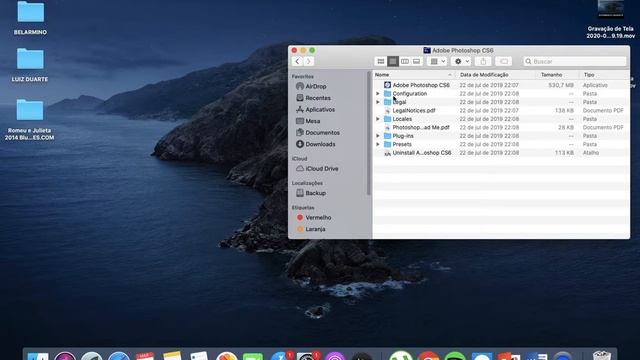Switch Finder to gallery view
Viewport: 640px width, 360px height.
click(x=416, y=61)
